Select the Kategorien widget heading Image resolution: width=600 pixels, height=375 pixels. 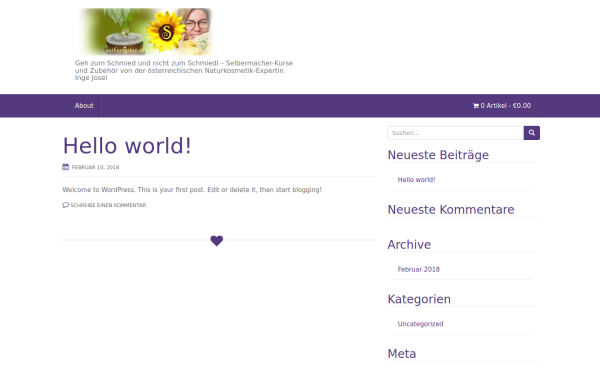419,299
